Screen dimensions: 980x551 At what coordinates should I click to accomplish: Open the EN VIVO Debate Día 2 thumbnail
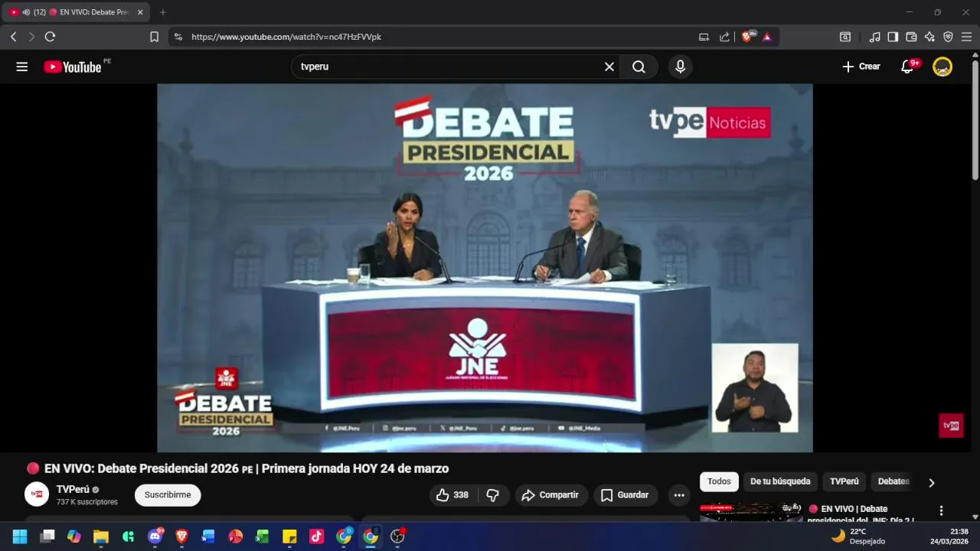[x=751, y=512]
